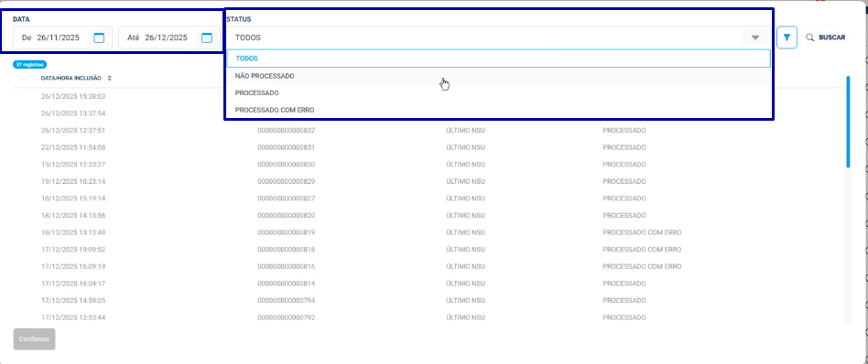Click the Confirmar button

point(34,339)
